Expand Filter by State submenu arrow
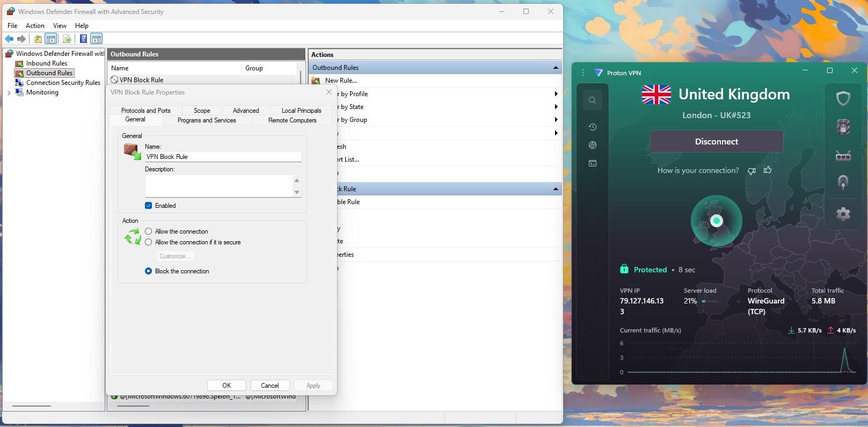Screen dimensions: 868x427 (x=556, y=107)
